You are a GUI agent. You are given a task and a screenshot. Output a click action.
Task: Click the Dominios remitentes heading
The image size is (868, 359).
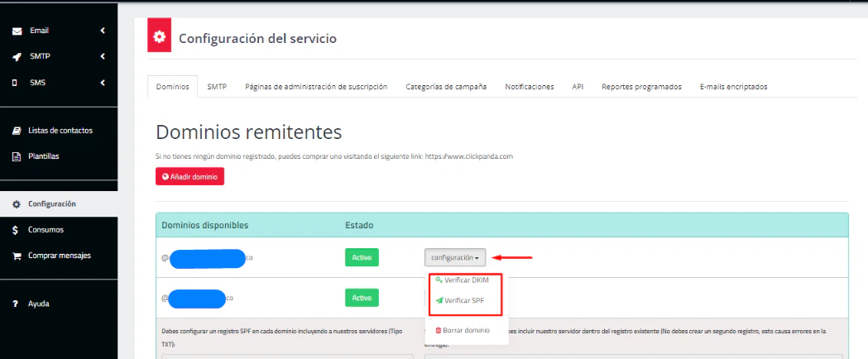[248, 132]
